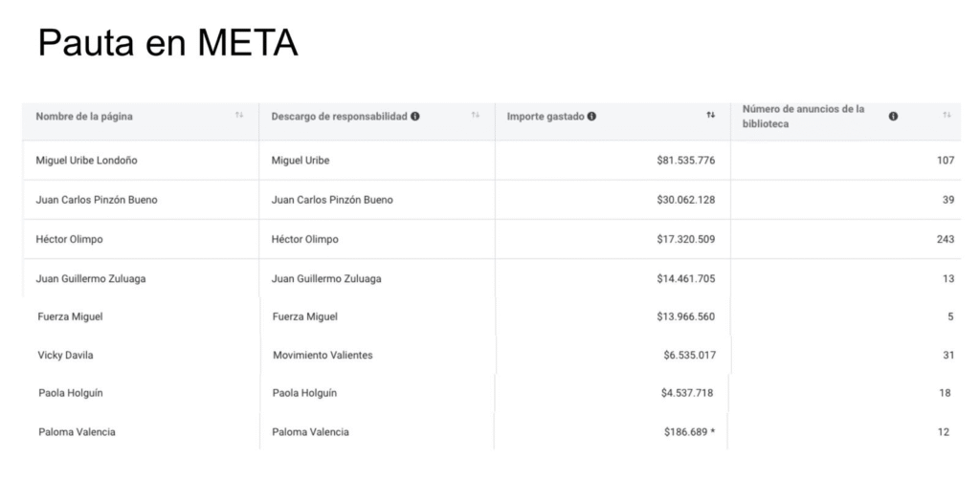Sort by Importe gastado arrows
The height and width of the screenshot is (501, 980).
711,116
